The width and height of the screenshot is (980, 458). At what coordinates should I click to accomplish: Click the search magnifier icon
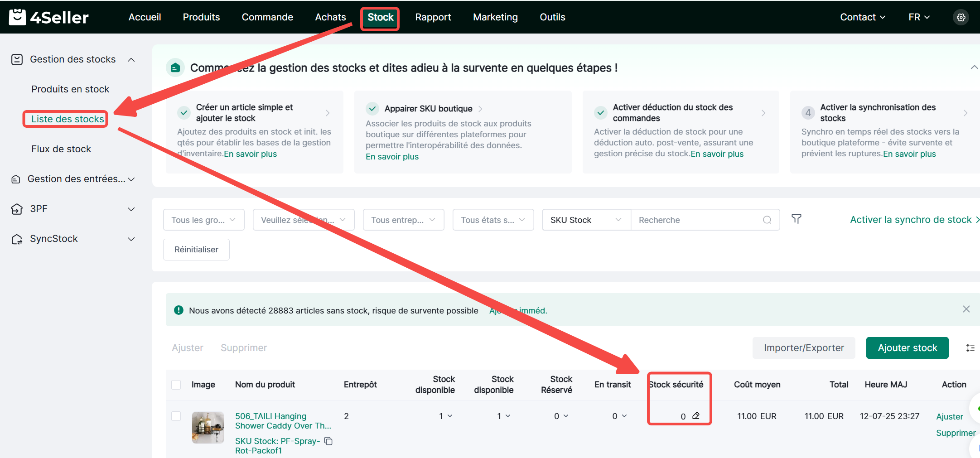click(767, 220)
